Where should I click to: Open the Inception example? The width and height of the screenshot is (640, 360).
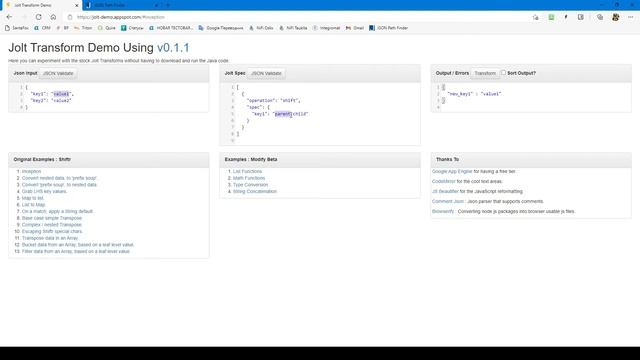(x=31, y=171)
